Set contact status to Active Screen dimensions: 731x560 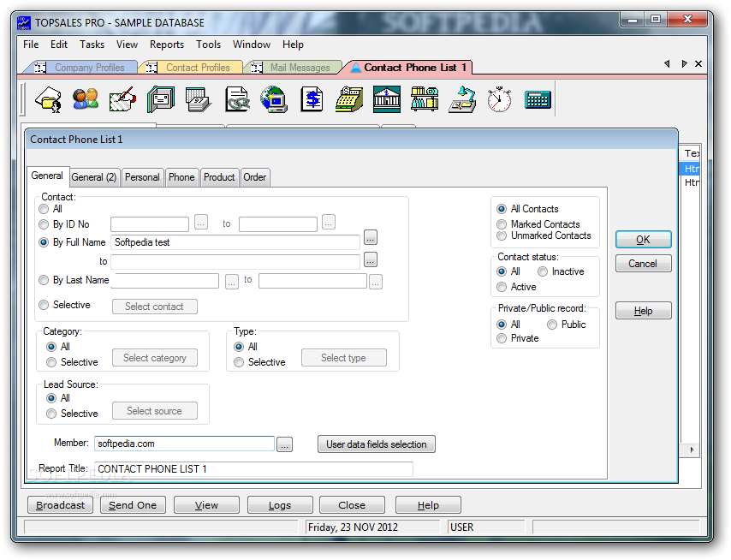[x=502, y=287]
